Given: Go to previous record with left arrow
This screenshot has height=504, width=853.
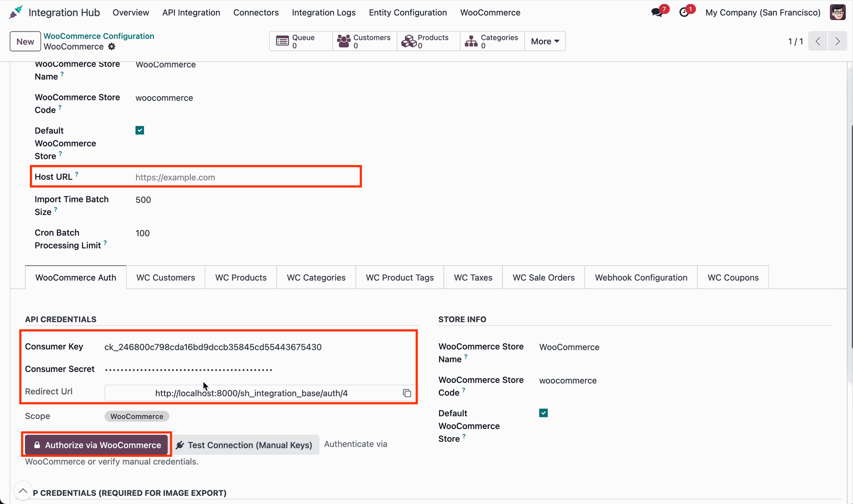Looking at the screenshot, I should click(x=817, y=41).
